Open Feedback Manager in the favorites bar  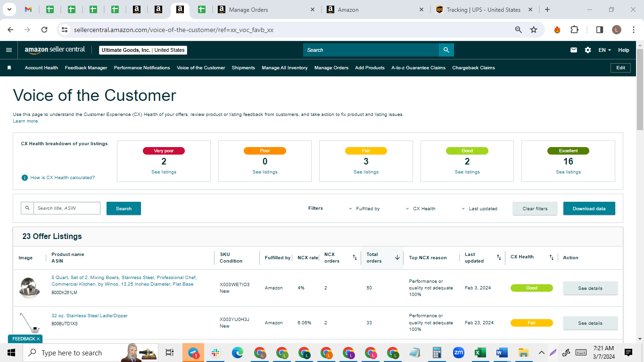click(x=86, y=68)
